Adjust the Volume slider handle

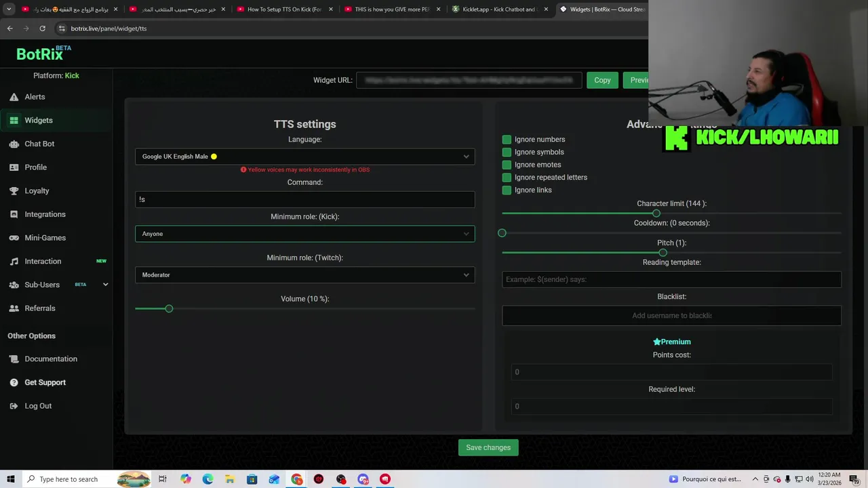(x=169, y=309)
